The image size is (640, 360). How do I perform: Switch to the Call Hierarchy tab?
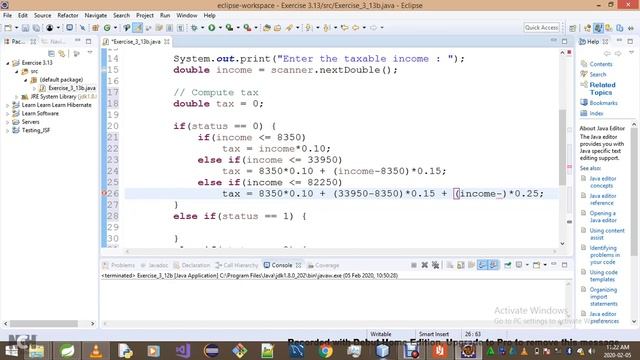pyautogui.click(x=237, y=265)
